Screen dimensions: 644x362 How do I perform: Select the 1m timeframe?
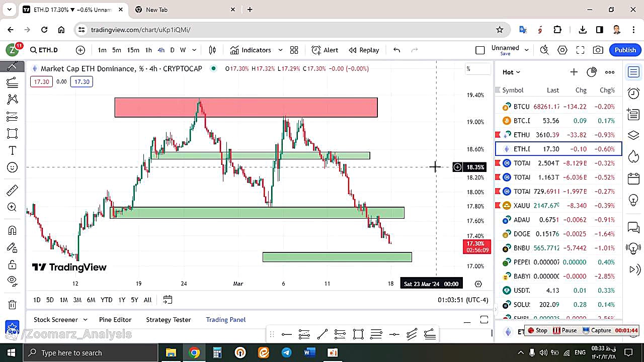(102, 50)
